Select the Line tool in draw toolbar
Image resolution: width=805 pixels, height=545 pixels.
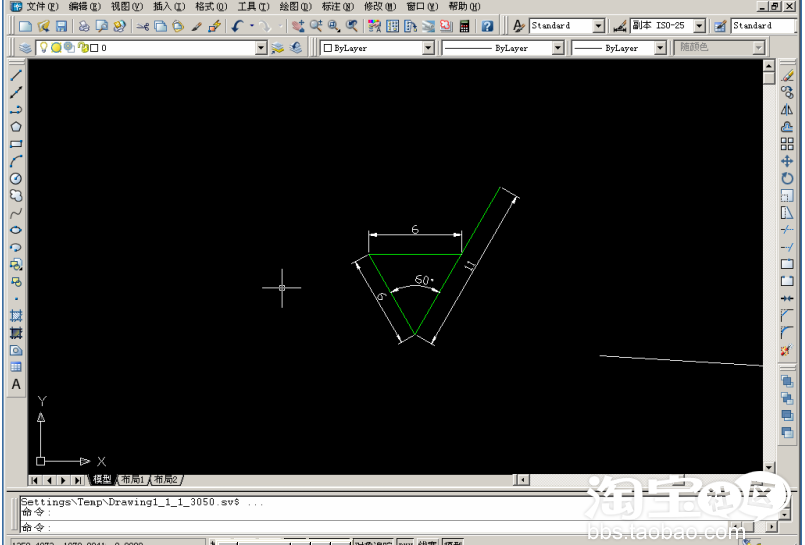click(x=16, y=75)
